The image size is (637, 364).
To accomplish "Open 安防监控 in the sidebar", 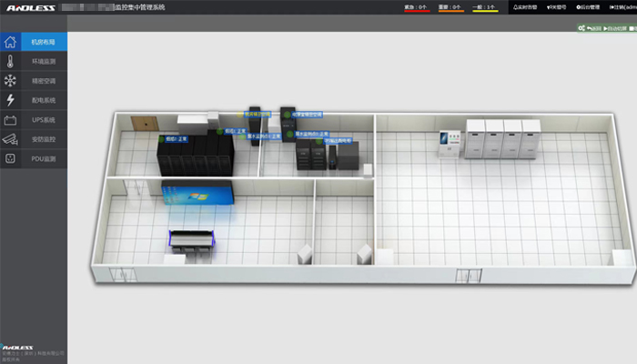I will [x=44, y=139].
